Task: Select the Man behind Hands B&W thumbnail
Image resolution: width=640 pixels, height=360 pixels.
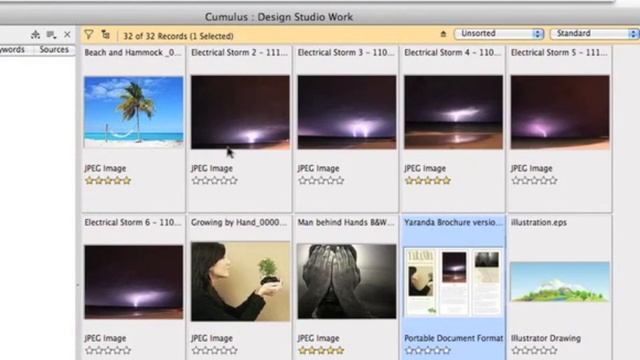Action: coord(347,281)
